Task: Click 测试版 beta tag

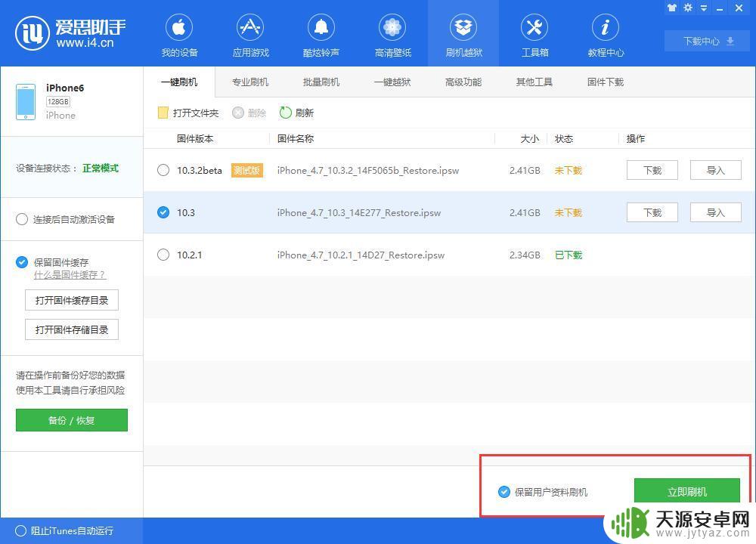Action: [x=247, y=170]
